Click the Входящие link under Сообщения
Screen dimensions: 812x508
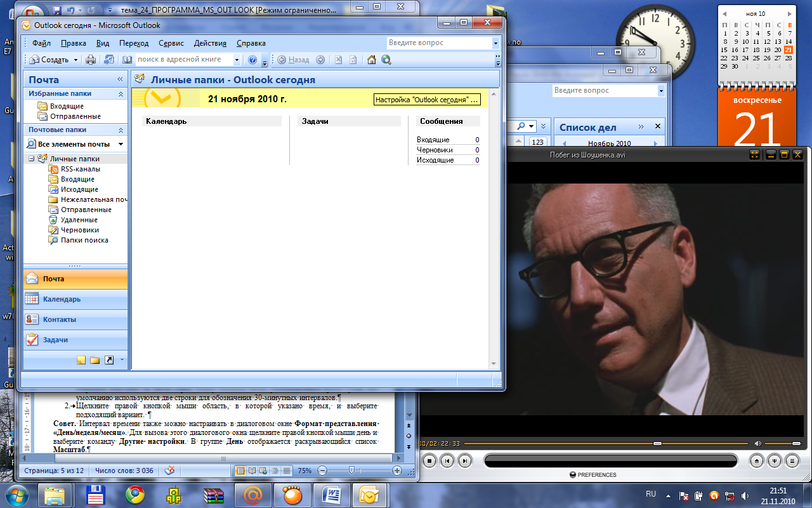[433, 140]
